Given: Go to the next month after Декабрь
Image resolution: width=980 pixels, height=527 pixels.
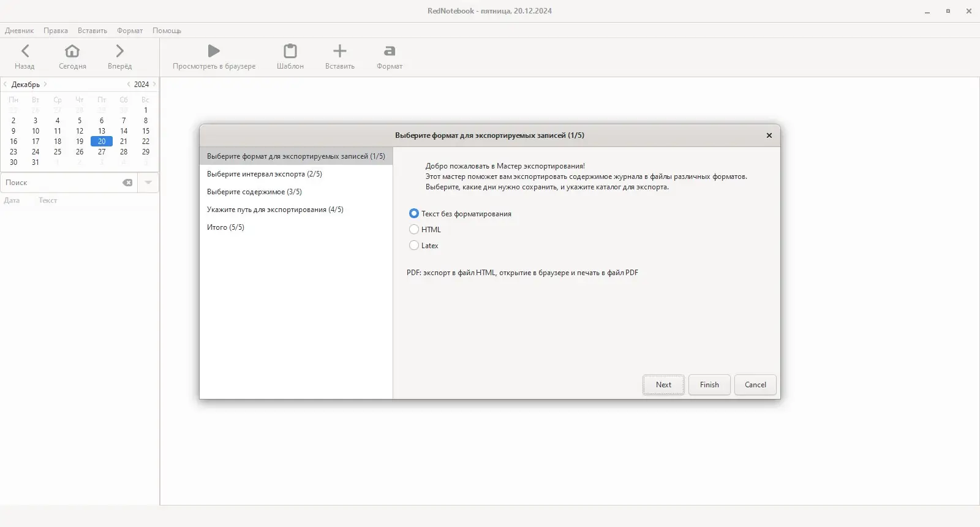Looking at the screenshot, I should [x=45, y=85].
